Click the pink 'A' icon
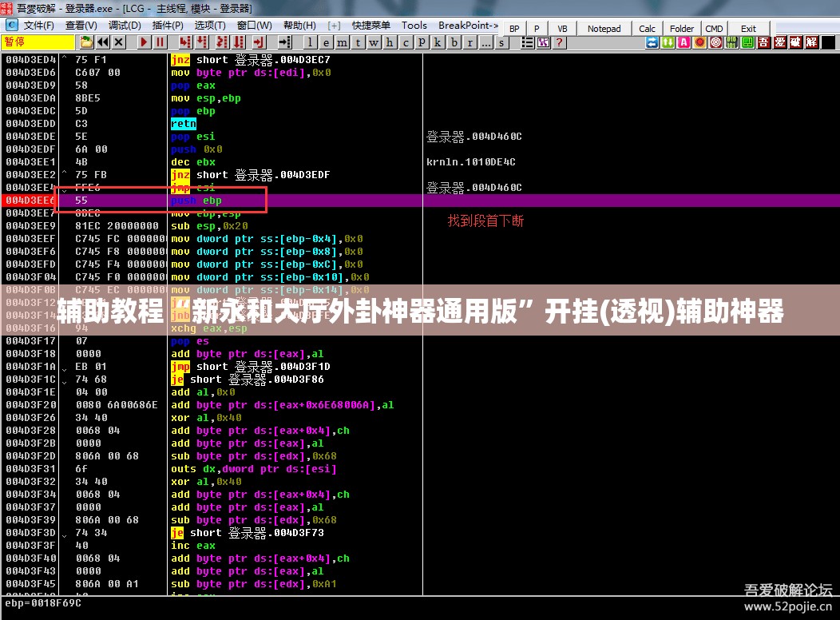Screen dimensions: 840x620 click(x=684, y=42)
